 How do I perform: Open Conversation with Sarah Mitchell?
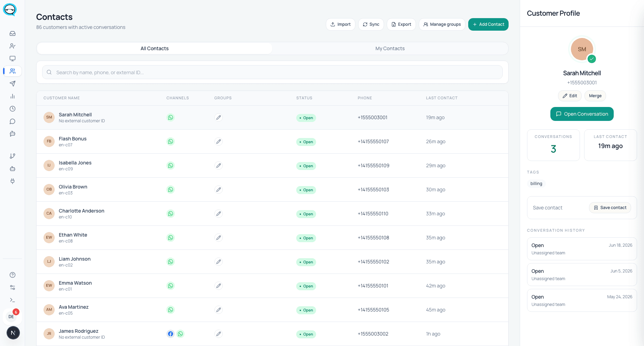(x=582, y=114)
